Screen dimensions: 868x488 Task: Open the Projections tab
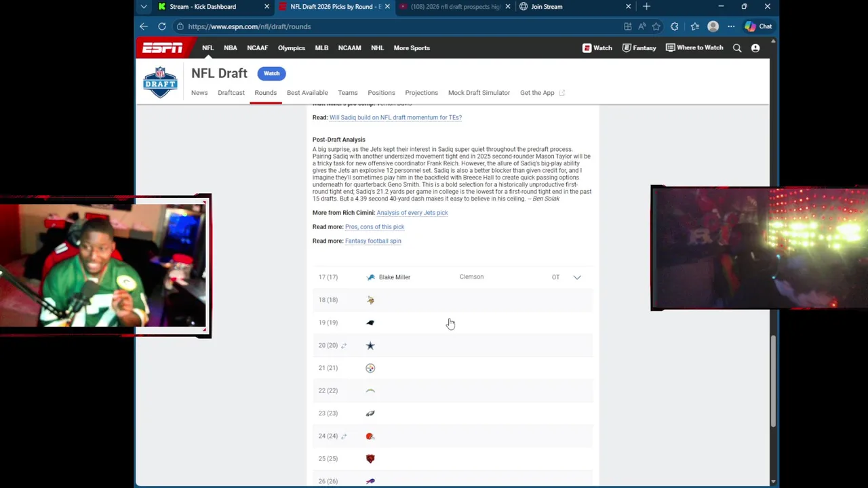click(422, 93)
